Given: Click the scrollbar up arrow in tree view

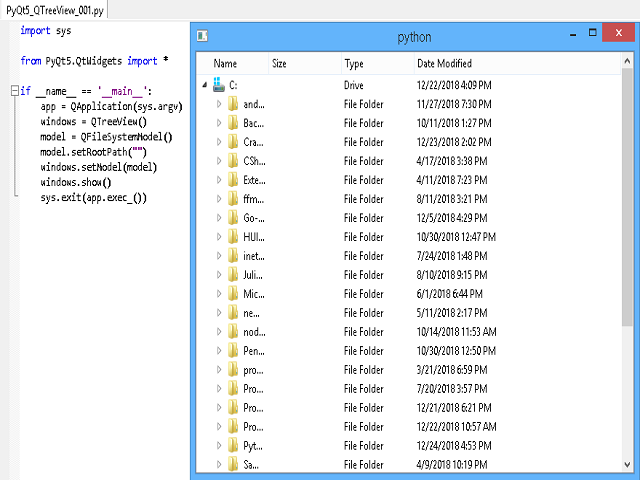Looking at the screenshot, I should tap(627, 61).
